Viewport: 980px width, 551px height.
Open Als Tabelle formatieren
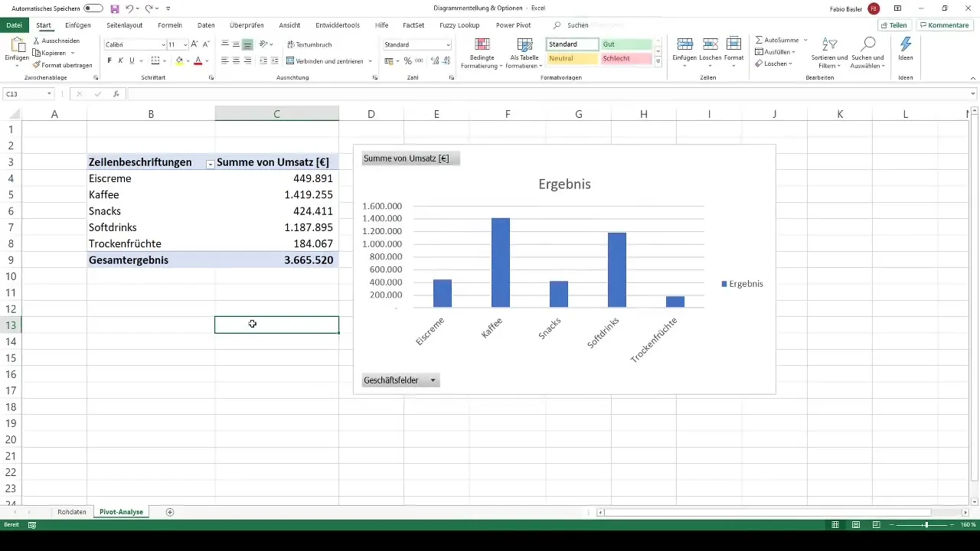[x=524, y=53]
